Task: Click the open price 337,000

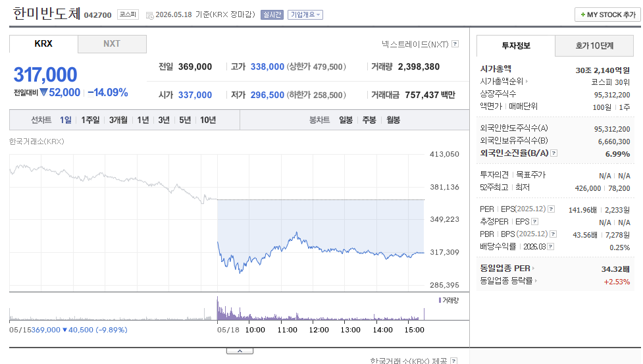Action: [x=195, y=95]
